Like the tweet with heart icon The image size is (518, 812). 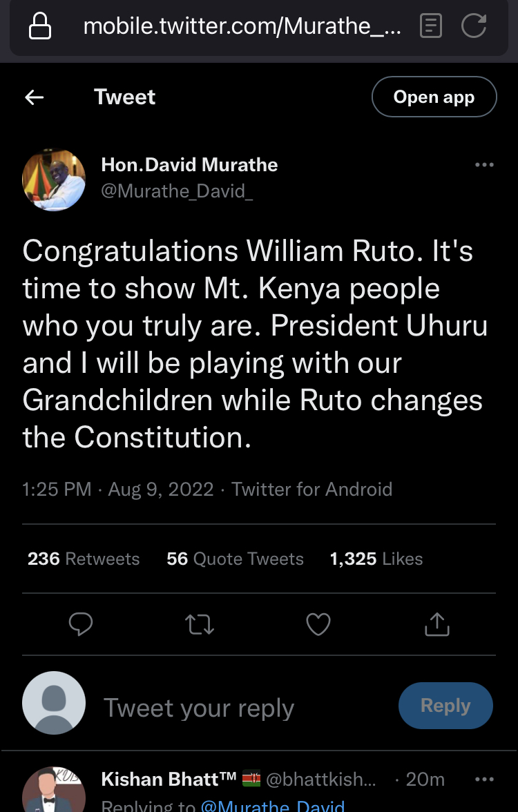coord(318,624)
